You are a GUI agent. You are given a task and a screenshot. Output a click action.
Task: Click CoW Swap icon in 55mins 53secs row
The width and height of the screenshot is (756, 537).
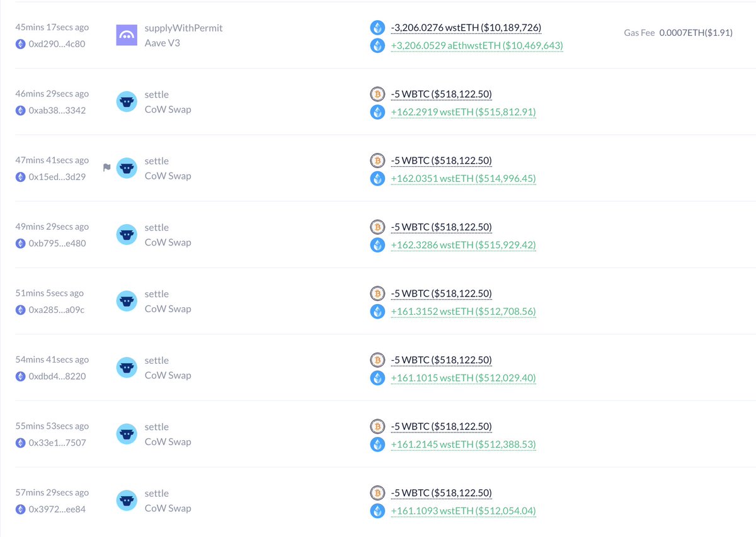click(127, 434)
